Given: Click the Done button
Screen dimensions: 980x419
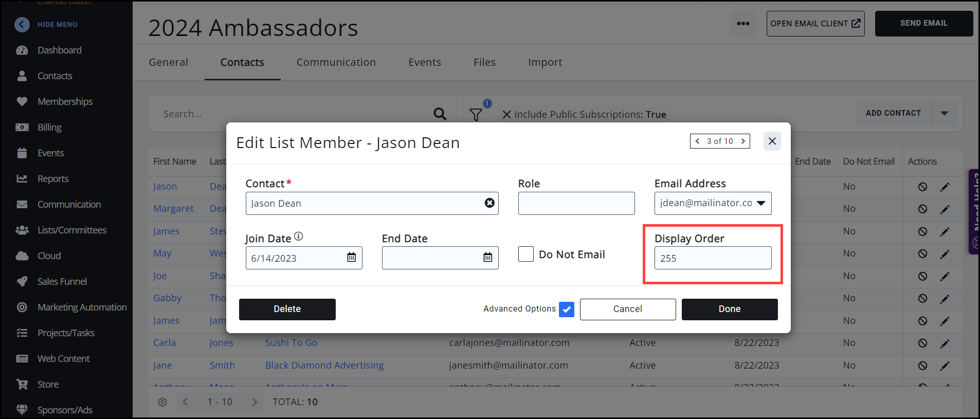Looking at the screenshot, I should [729, 309].
